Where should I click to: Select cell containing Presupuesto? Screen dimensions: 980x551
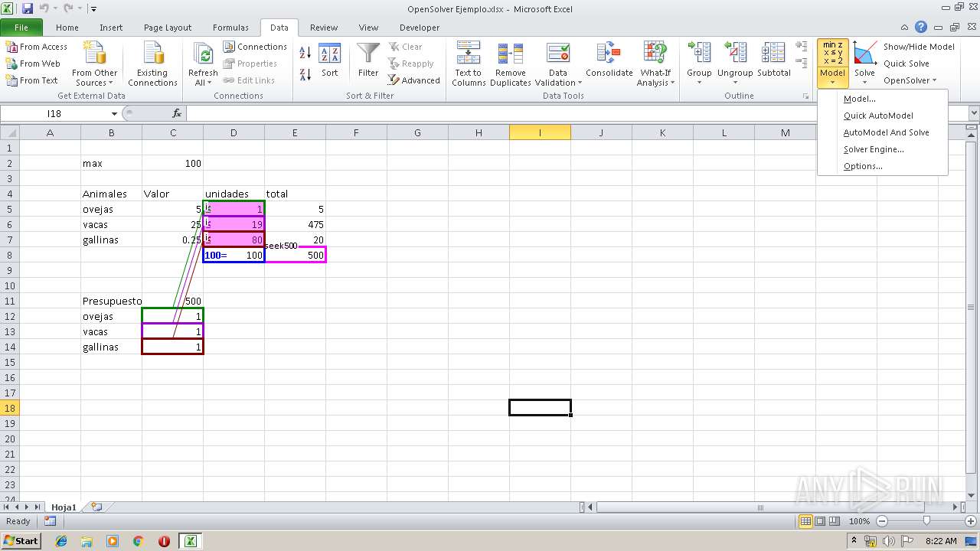coord(111,301)
